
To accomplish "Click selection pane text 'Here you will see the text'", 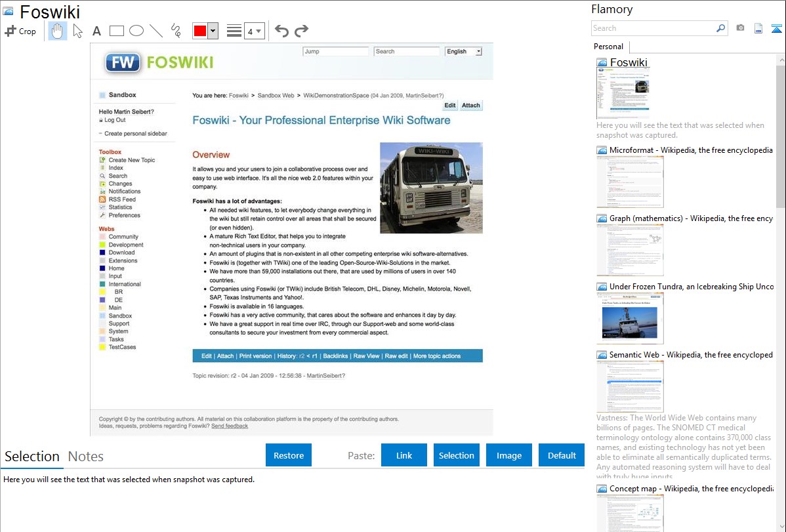I will coord(129,480).
